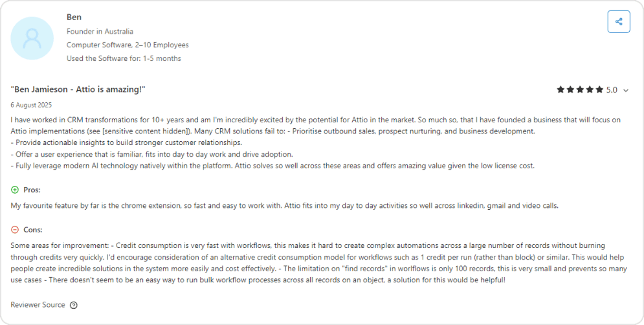This screenshot has width=644, height=325.
Task: Click the red minus Cons icon
Action: pyautogui.click(x=16, y=230)
